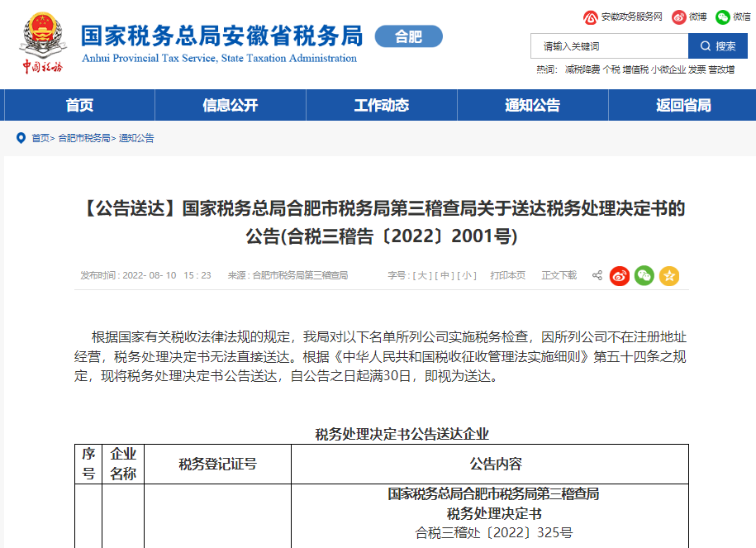
Task: Click the tax emblem logo in header
Action: pos(40,41)
